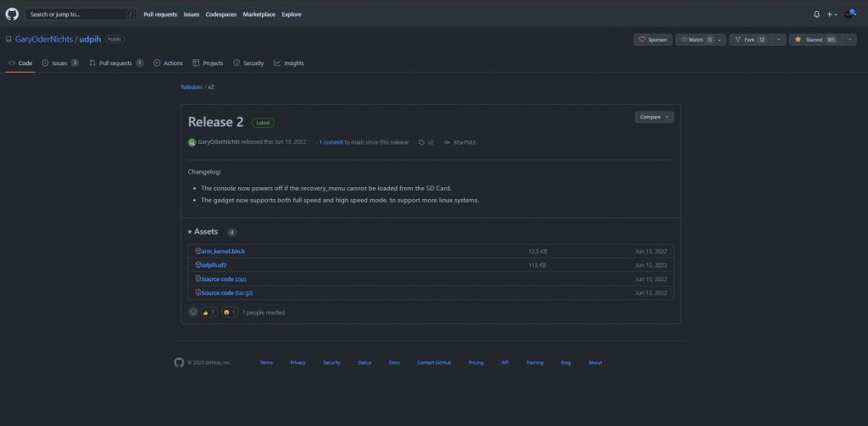The width and height of the screenshot is (868, 426).
Task: Open the v2 tag link
Action: (x=426, y=142)
